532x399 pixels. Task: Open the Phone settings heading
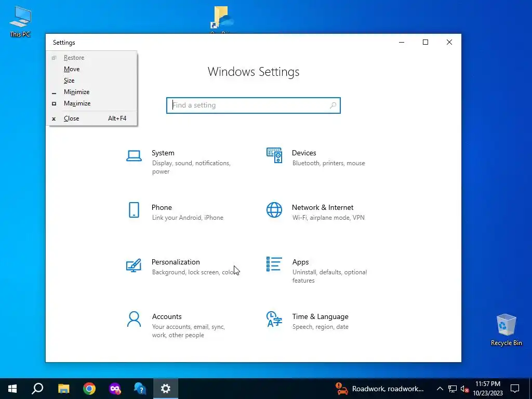162,207
